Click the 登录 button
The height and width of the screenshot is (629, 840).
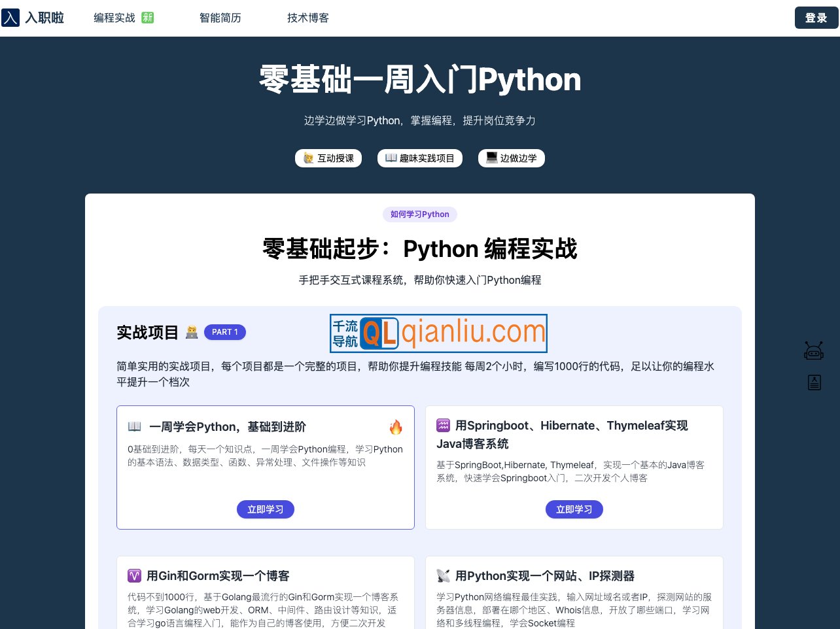point(816,18)
